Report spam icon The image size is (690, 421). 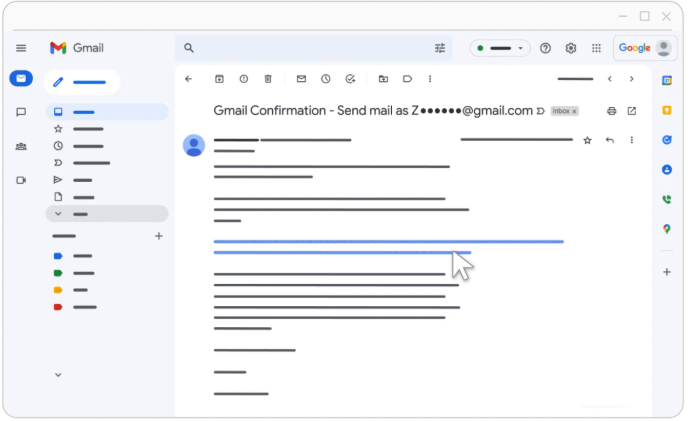tap(243, 79)
